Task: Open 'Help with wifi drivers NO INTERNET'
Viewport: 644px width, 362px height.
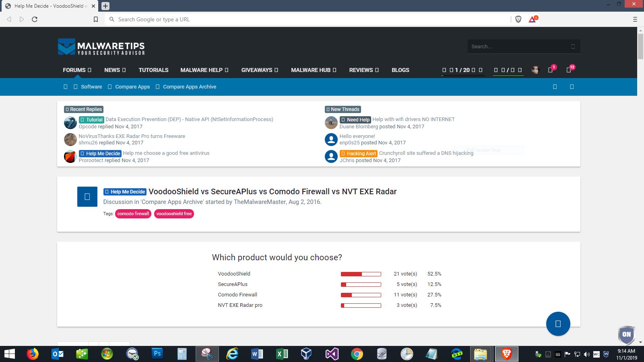Action: 413,119
